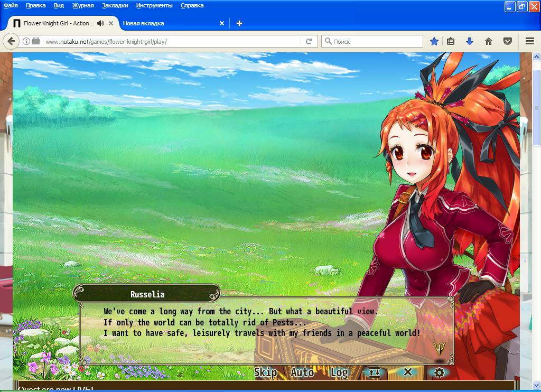Viewport: 541px width, 392px height.
Task: Open game settings gear icon
Action: click(439, 372)
